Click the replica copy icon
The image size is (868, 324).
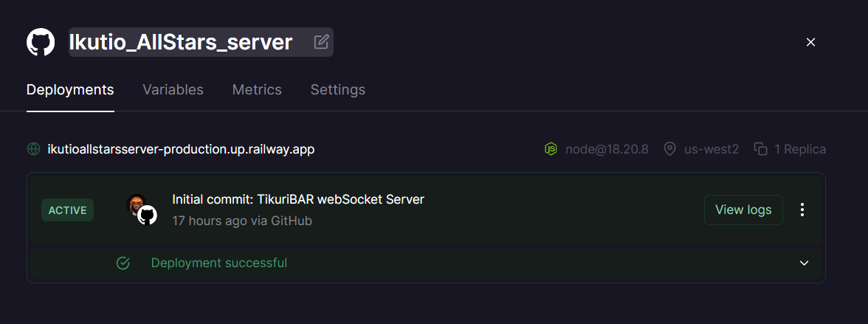tap(760, 149)
